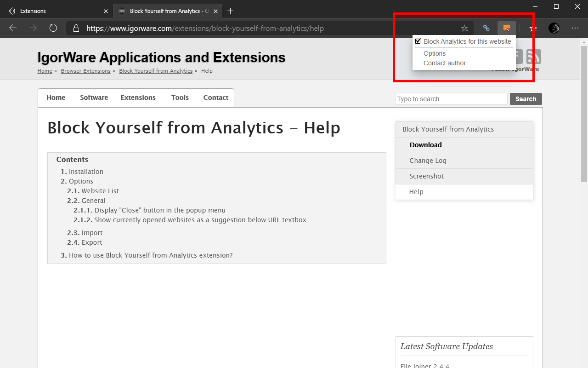The height and width of the screenshot is (368, 588).
Task: Select the Block Yourself from Analytics browser tab
Action: point(168,11)
